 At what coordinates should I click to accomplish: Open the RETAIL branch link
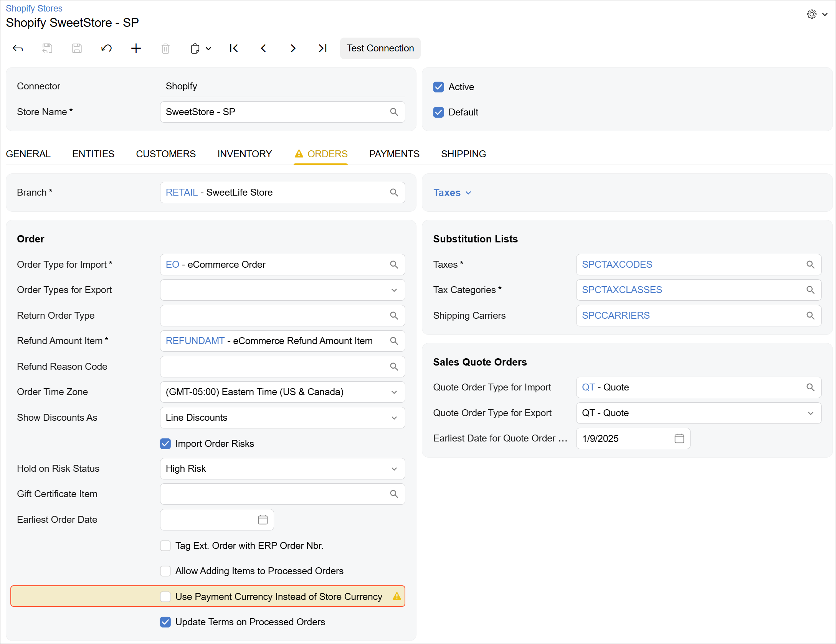[x=182, y=193]
